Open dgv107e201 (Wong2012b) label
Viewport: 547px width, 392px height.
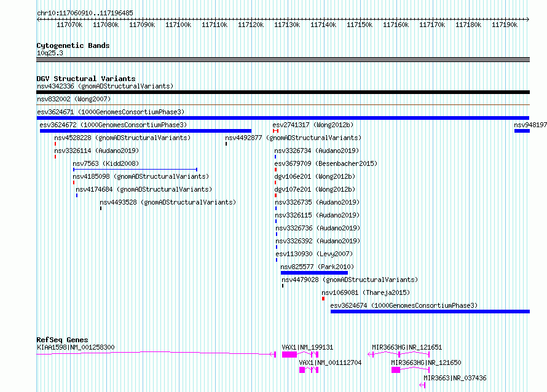315,189
